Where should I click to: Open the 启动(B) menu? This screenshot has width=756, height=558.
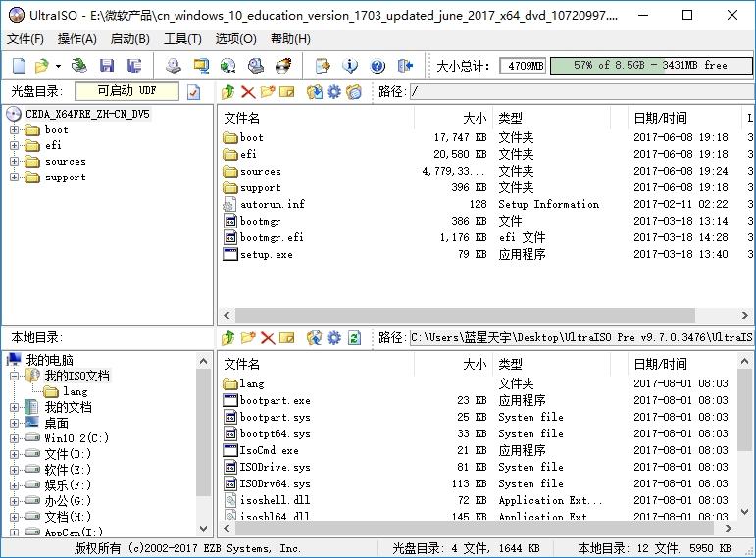129,38
